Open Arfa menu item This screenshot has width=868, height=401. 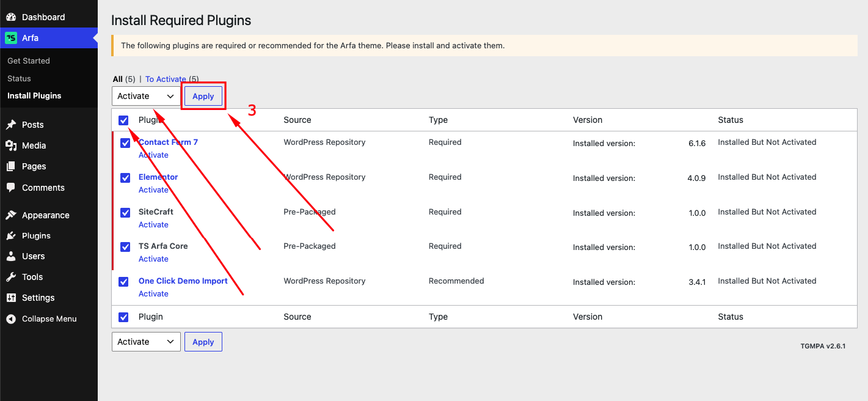[x=49, y=38]
